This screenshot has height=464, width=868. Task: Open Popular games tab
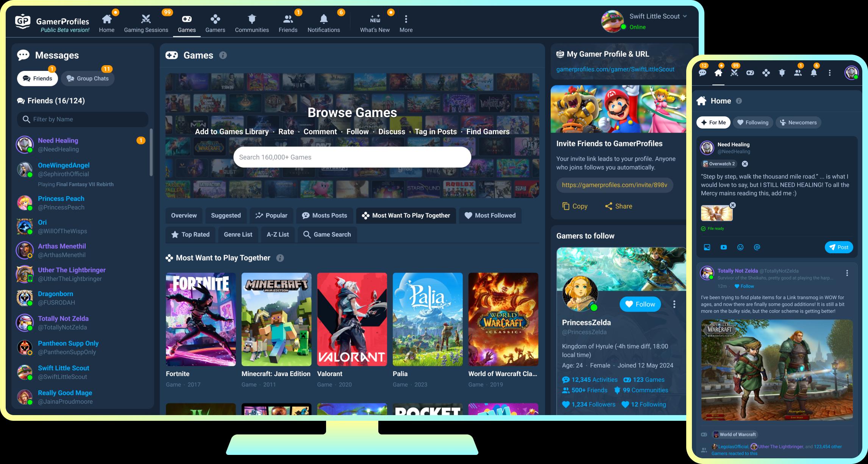coord(272,215)
